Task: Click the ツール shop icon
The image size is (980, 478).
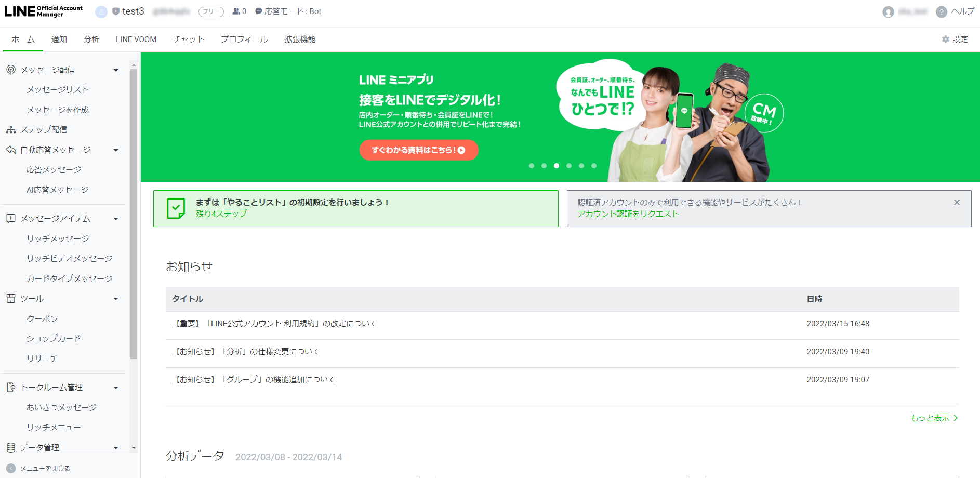Action: (11, 299)
